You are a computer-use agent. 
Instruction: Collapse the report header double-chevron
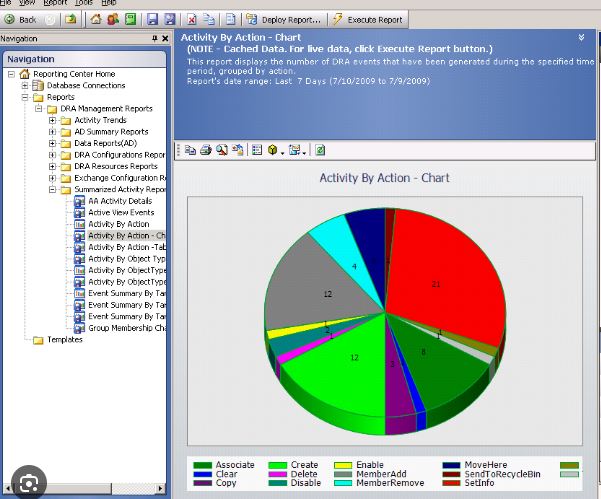pyautogui.click(x=581, y=37)
